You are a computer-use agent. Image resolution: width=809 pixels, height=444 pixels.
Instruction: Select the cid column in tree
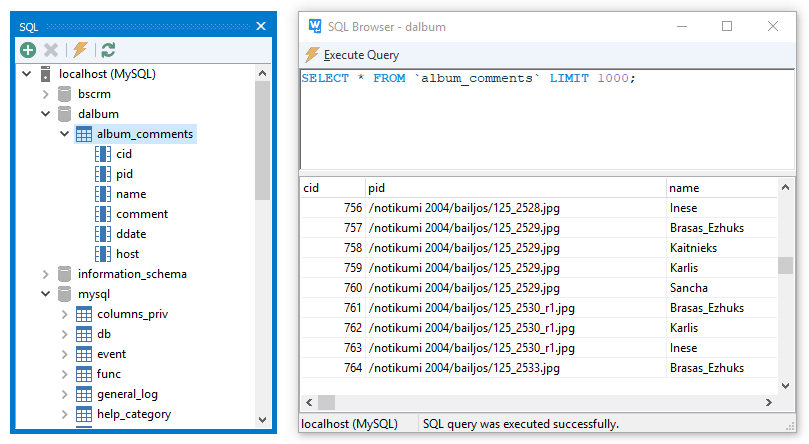point(123,154)
